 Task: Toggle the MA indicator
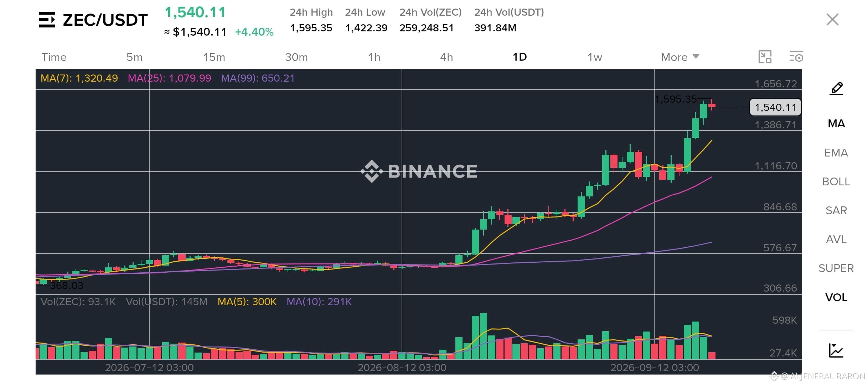click(836, 124)
